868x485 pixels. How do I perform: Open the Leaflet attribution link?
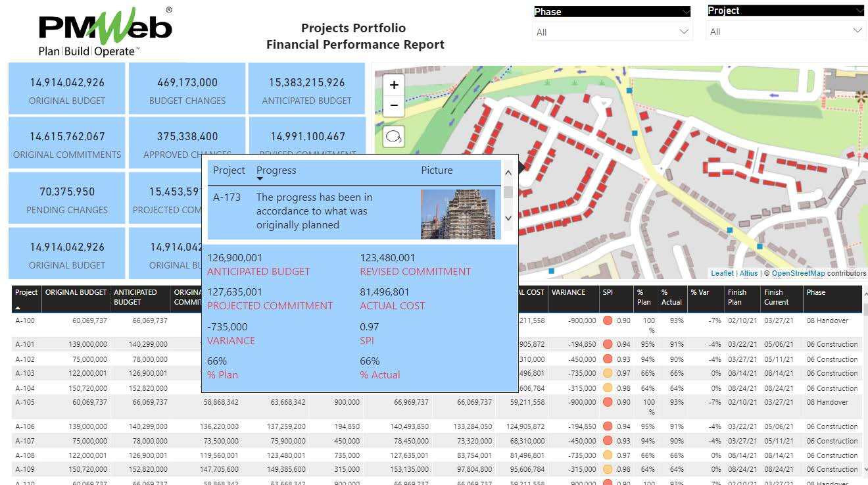pyautogui.click(x=722, y=273)
